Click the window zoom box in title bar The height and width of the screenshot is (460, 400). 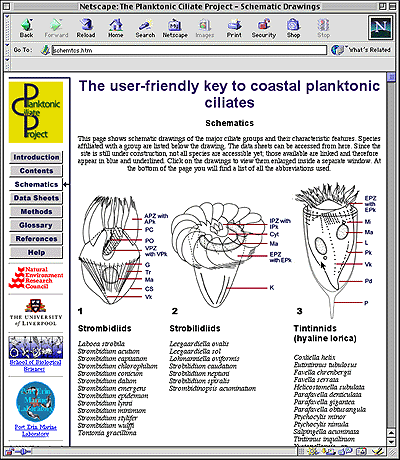point(382,6)
